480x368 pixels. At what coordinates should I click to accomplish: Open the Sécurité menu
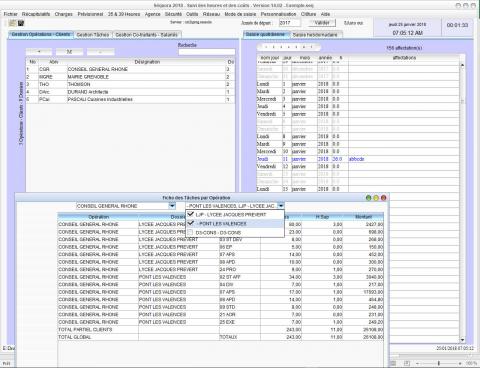(173, 14)
